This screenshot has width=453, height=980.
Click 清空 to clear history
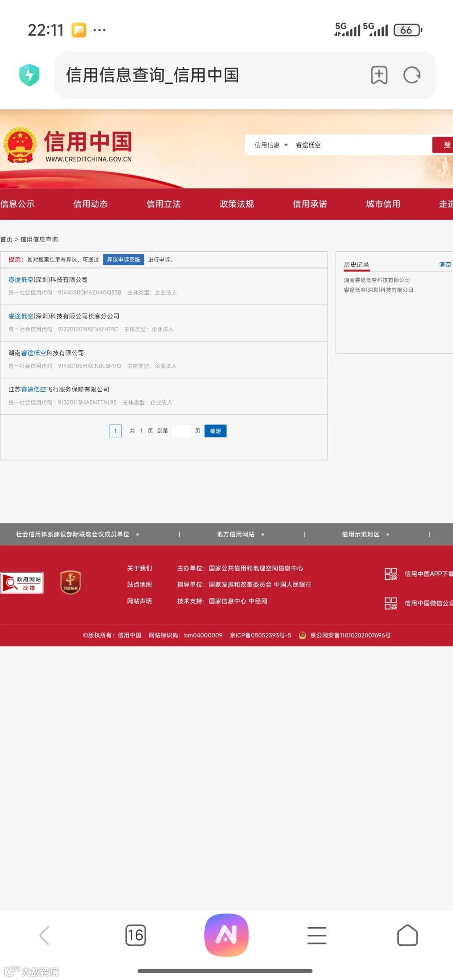[445, 264]
